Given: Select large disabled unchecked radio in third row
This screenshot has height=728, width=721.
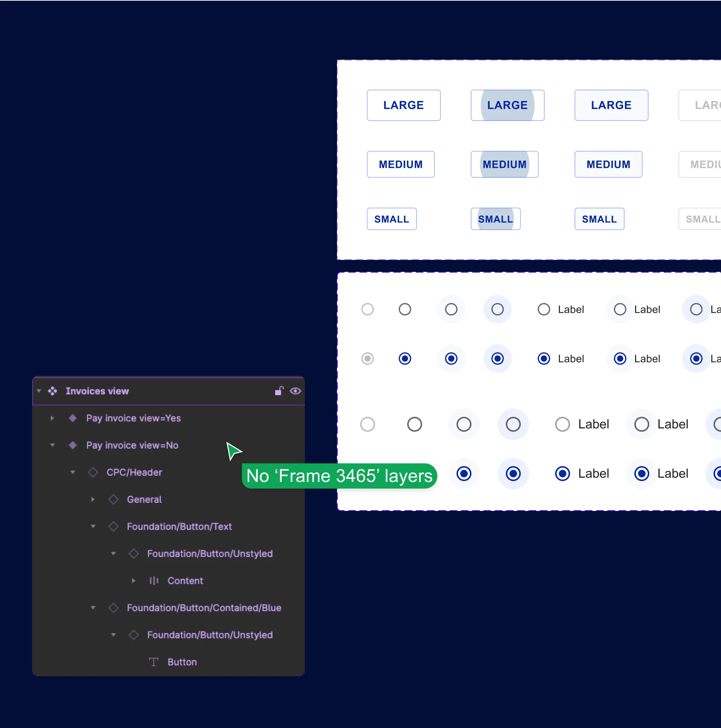Looking at the screenshot, I should [368, 424].
